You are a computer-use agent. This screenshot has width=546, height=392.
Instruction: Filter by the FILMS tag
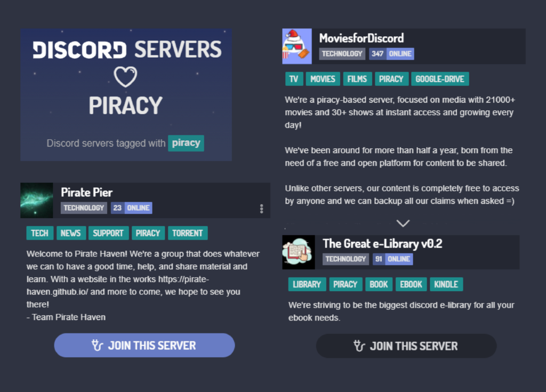click(x=357, y=79)
